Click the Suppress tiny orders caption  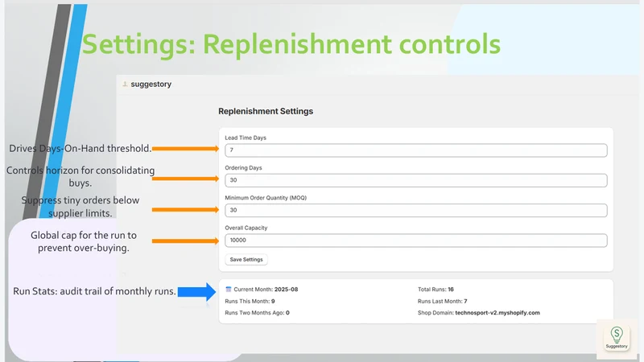pos(80,207)
